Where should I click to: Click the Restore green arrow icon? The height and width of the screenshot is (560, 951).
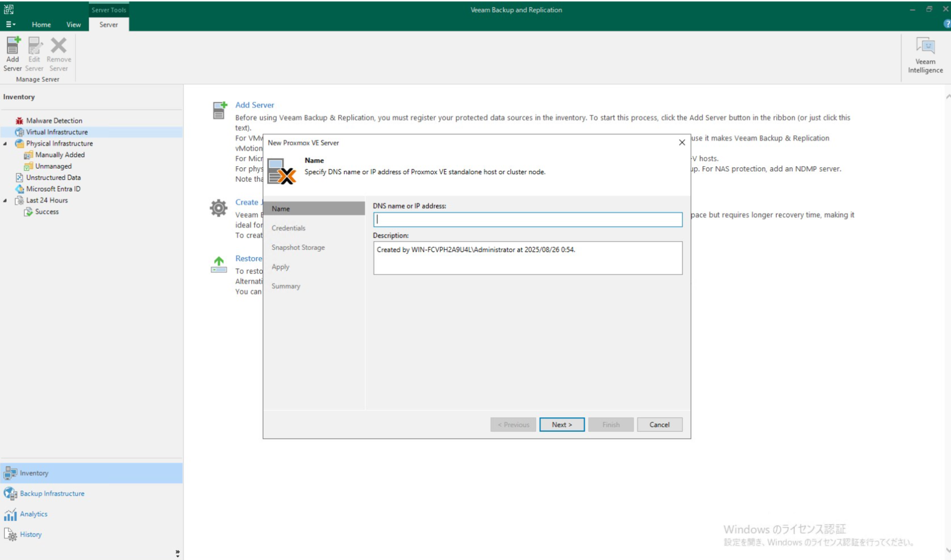tap(218, 265)
